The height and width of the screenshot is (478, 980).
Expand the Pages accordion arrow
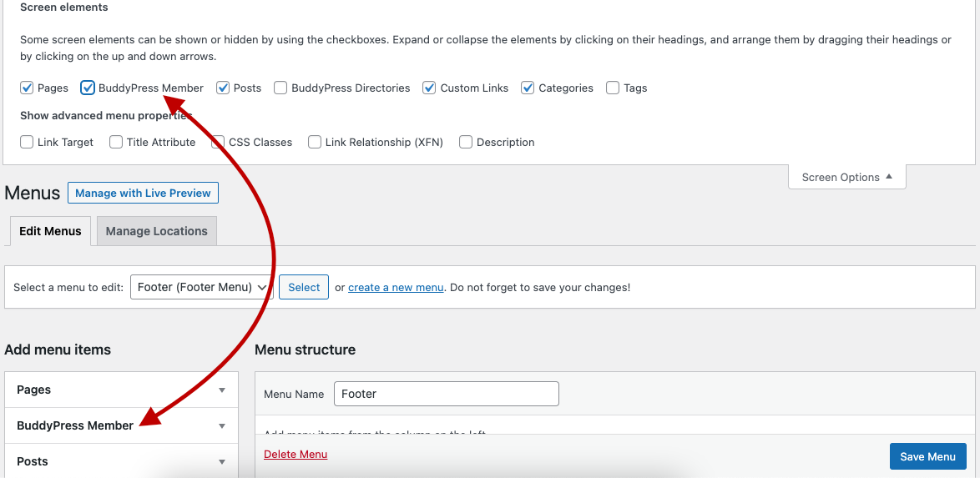(x=222, y=390)
